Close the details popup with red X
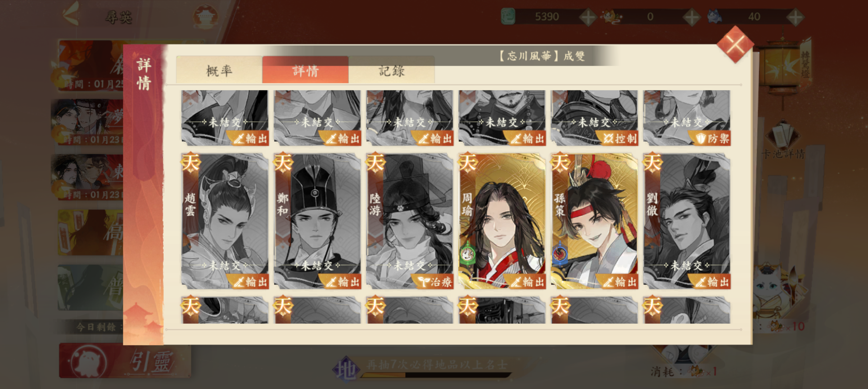This screenshot has width=868, height=389. [735, 45]
